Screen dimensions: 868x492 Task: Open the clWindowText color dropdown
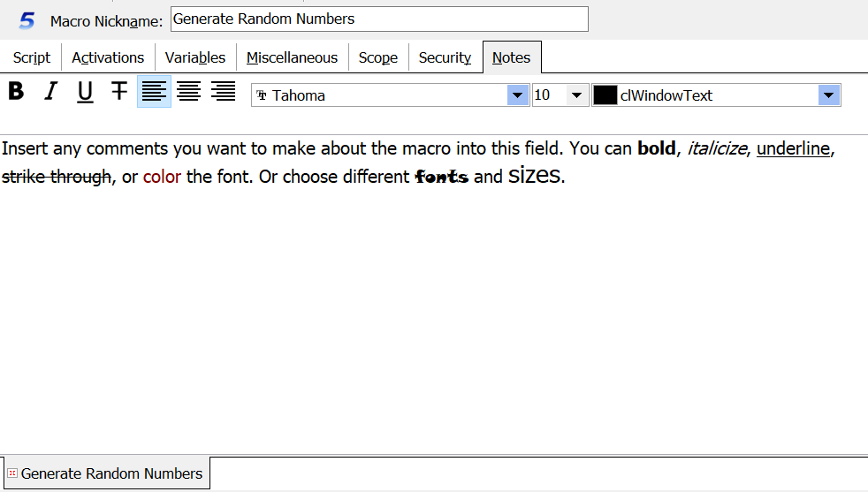coord(828,95)
